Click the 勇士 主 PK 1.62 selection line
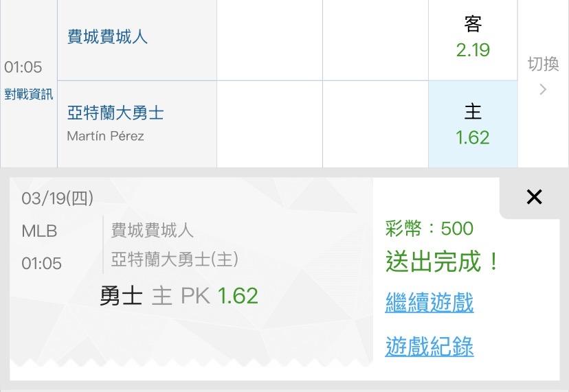The width and height of the screenshot is (569, 392). point(179,296)
